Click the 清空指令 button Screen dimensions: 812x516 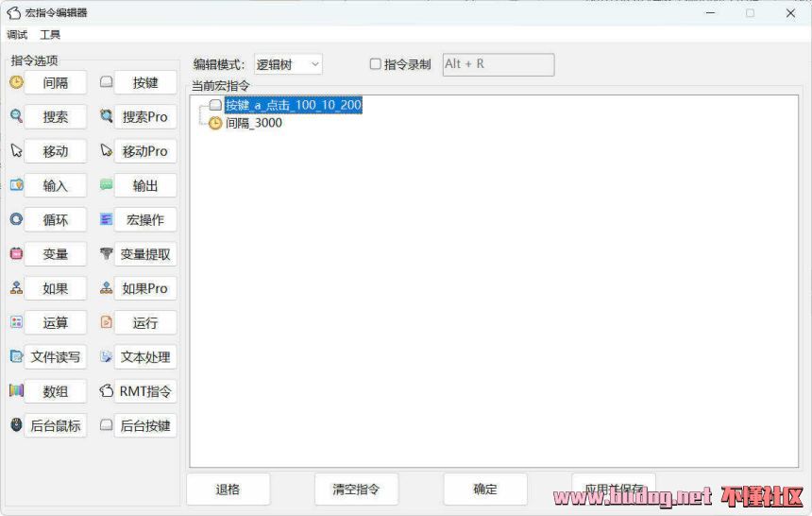356,489
